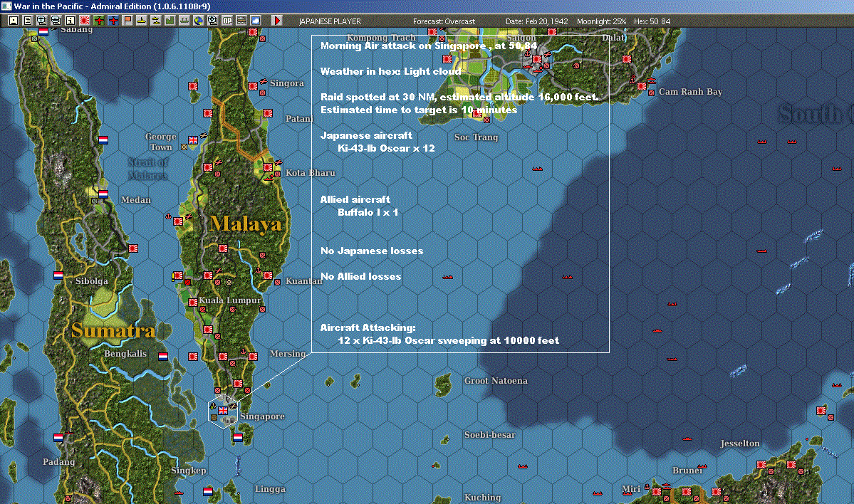Screen dimensions: 854x504
Task: Select the Japanese flag base near Cam Ranh Bay
Action: [642, 86]
